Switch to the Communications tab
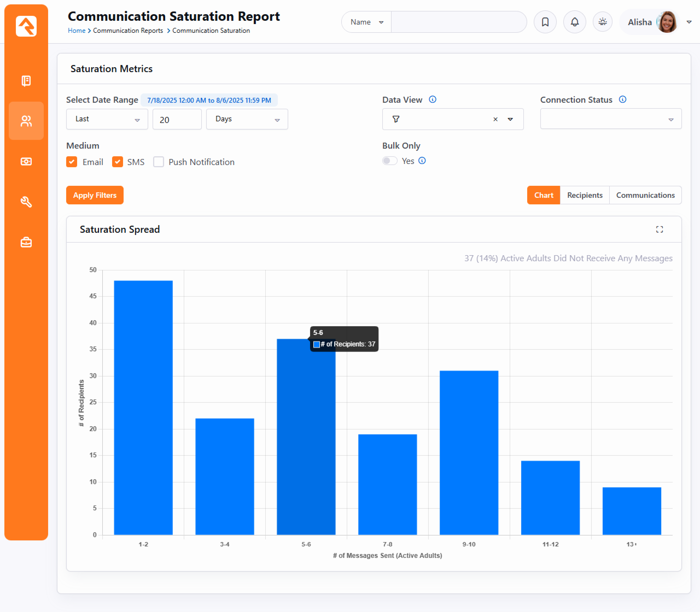 [645, 195]
